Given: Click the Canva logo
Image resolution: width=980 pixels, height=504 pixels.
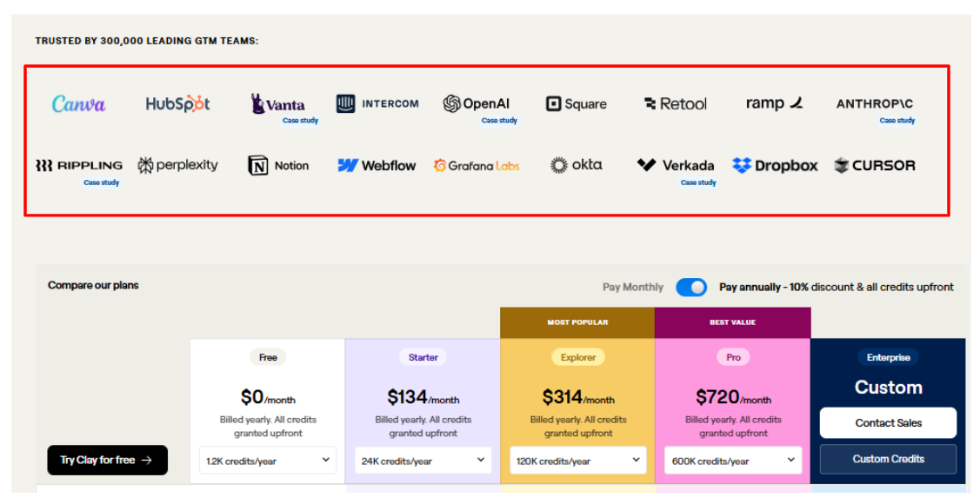Looking at the screenshot, I should coord(79,103).
